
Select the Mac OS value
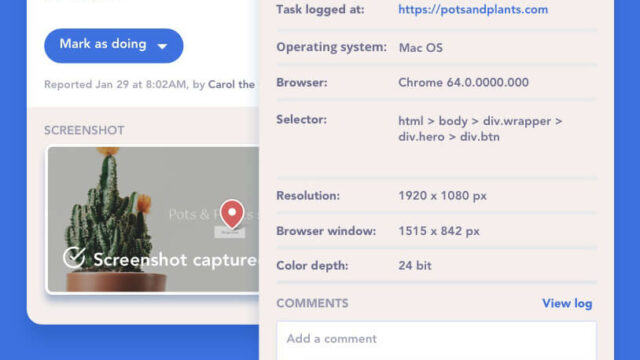point(420,48)
